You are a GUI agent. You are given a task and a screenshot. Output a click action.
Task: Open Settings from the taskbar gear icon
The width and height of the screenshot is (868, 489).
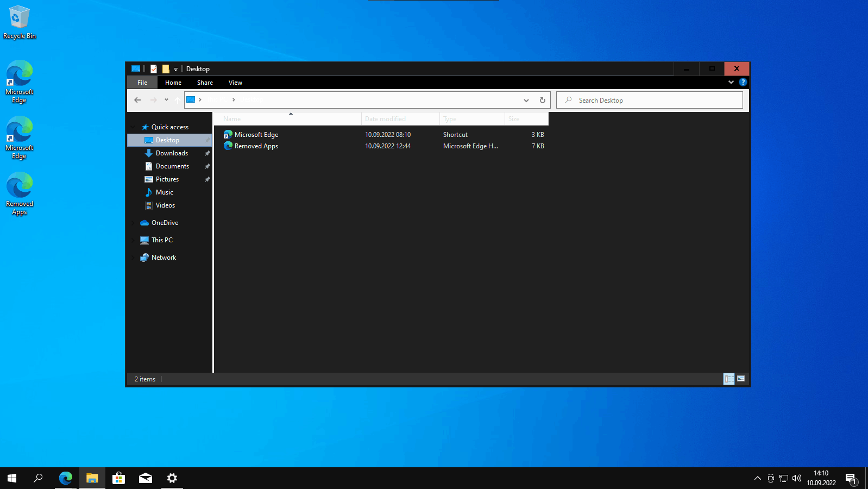(x=172, y=478)
